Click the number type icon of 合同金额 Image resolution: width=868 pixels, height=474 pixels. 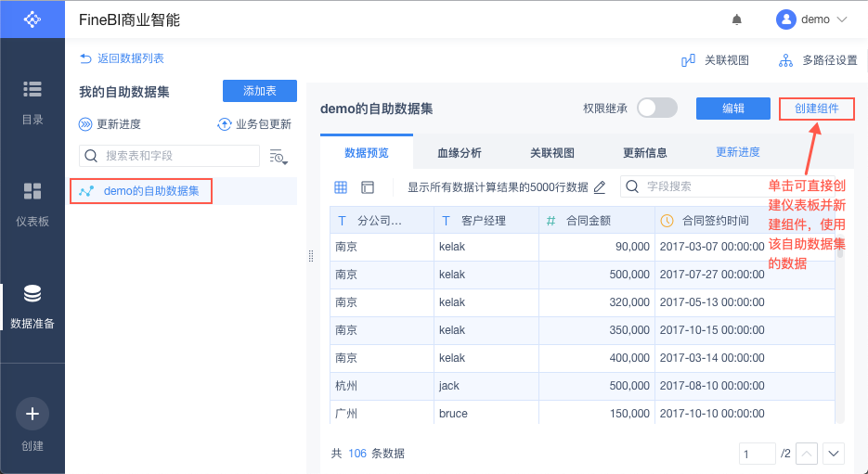tap(551, 221)
